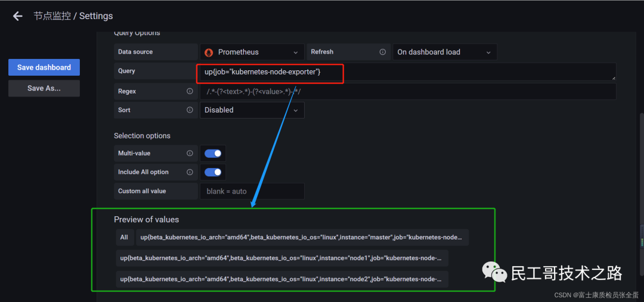
Task: Go back using the arrow icon
Action: pyautogui.click(x=18, y=16)
